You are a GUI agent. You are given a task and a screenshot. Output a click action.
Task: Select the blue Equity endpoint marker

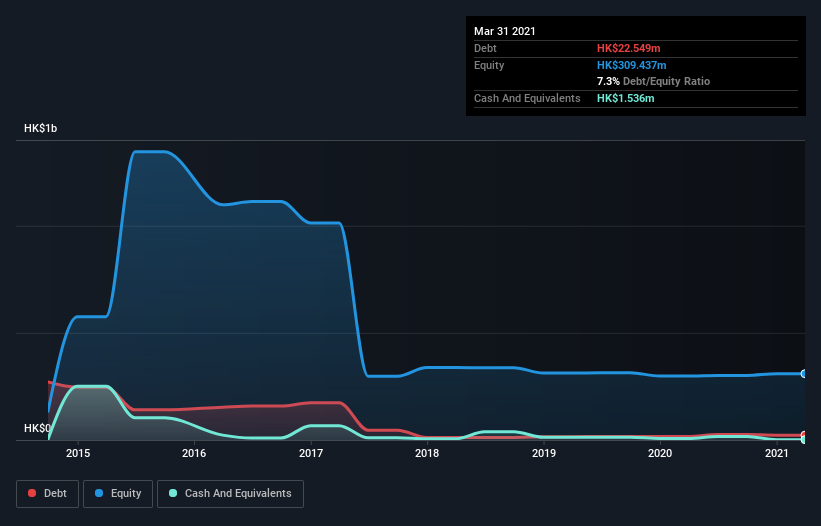point(804,374)
